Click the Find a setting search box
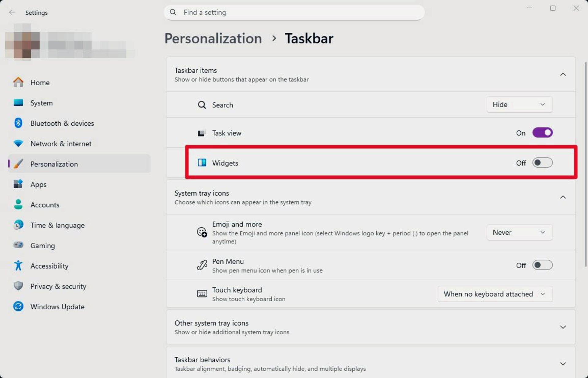The image size is (588, 378). (x=294, y=13)
